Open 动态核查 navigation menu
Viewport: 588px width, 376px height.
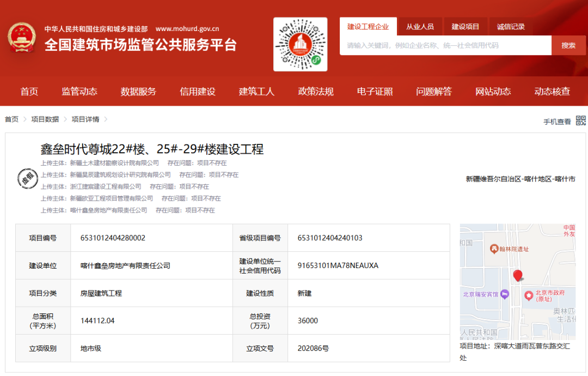pos(553,92)
